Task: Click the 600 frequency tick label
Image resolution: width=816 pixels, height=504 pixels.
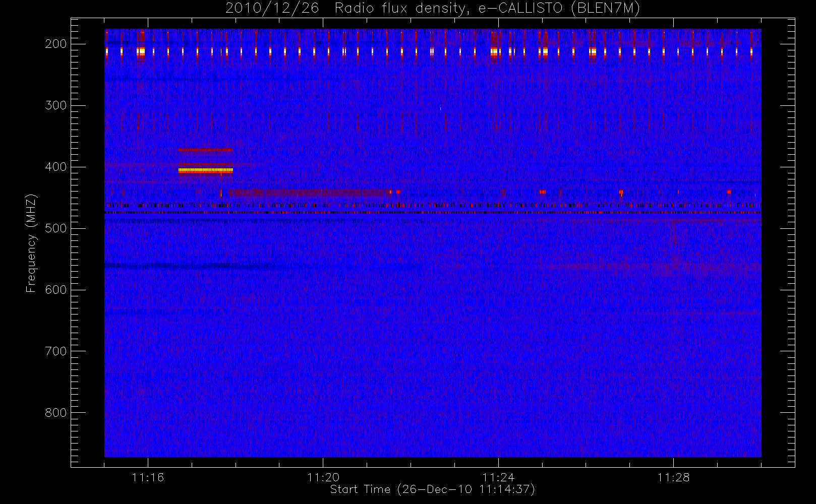Action: point(56,290)
